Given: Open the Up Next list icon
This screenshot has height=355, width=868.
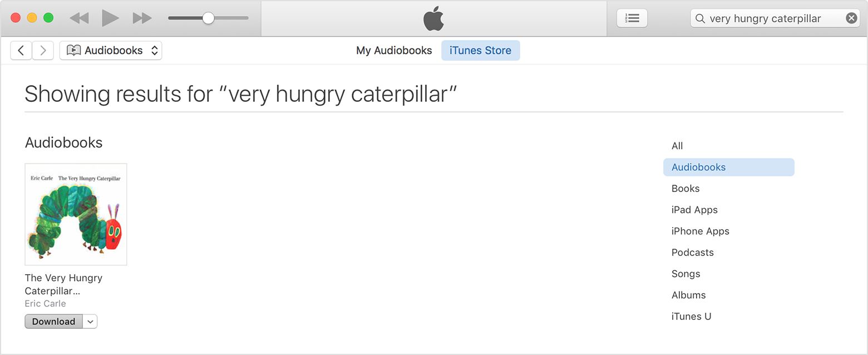Looking at the screenshot, I should point(632,18).
